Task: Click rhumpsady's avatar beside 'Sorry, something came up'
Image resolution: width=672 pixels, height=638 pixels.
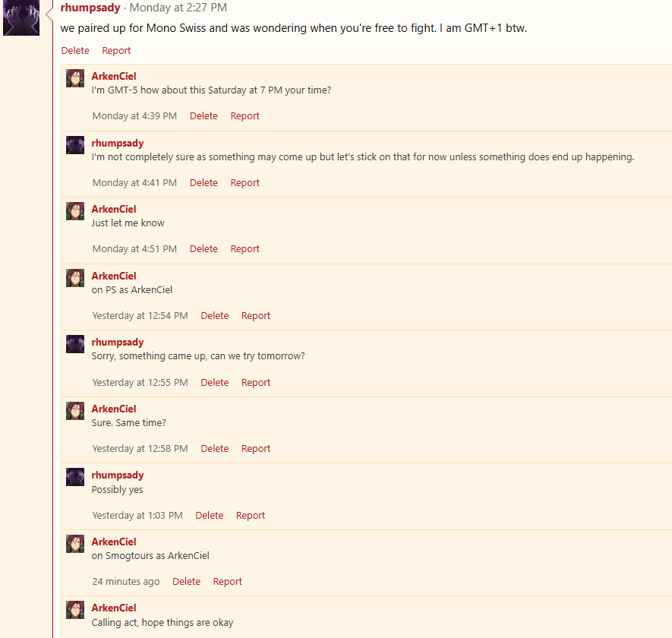Action: coord(75,344)
